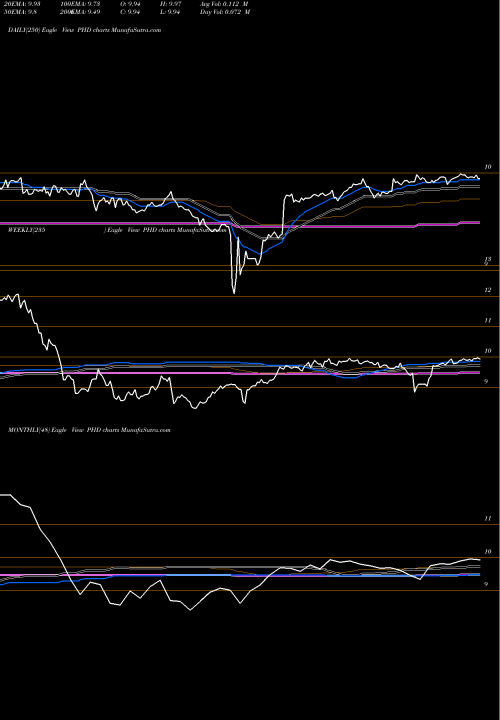
Task: Select the low price L: 9.94
Action: (169, 12)
